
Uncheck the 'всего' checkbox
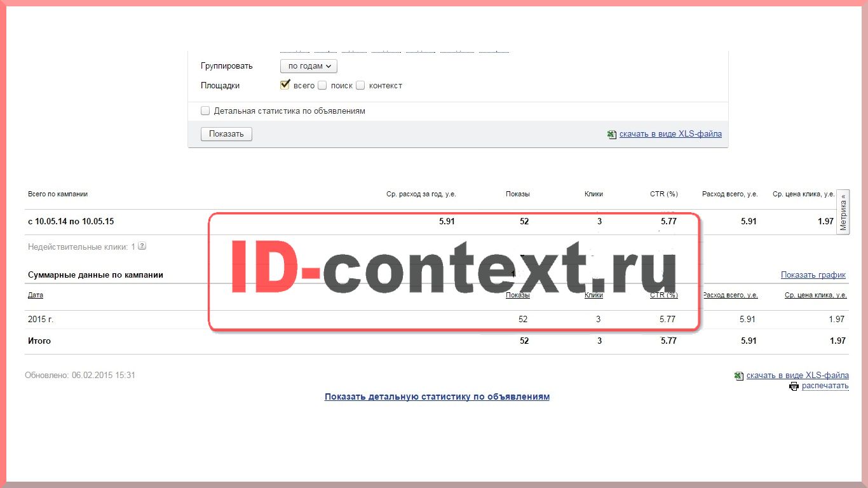coord(285,85)
